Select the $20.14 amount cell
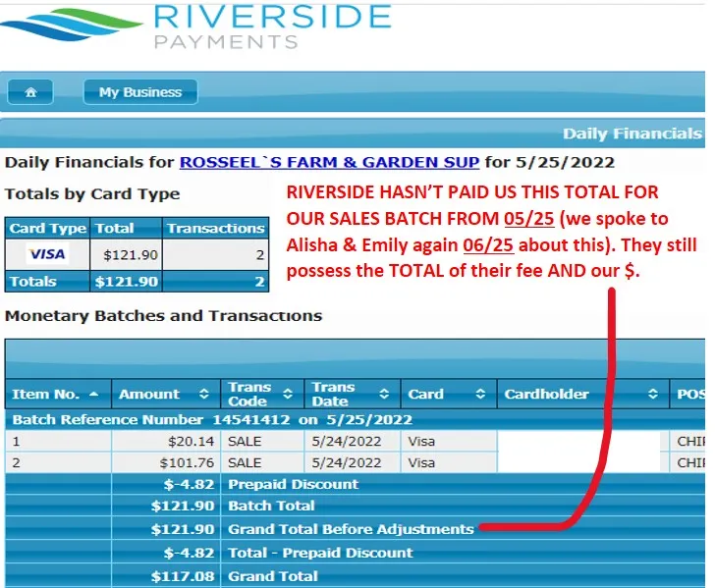This screenshot has height=588, width=715. 166,441
